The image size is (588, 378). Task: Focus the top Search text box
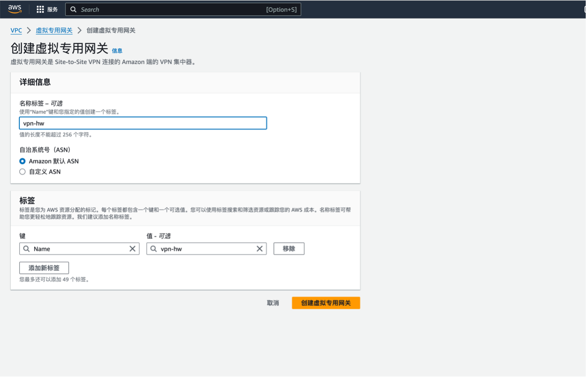click(x=171, y=9)
